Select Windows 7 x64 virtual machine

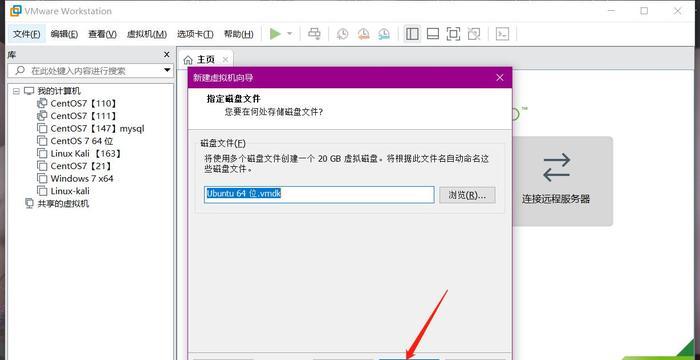(82, 178)
